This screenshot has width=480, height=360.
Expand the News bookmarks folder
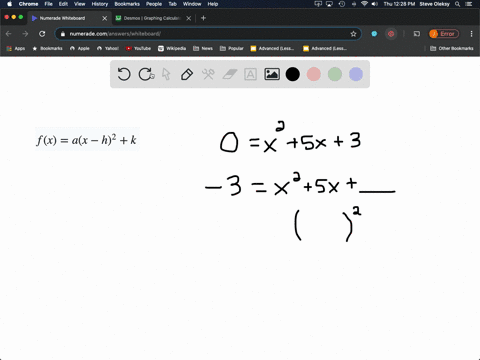coord(203,48)
